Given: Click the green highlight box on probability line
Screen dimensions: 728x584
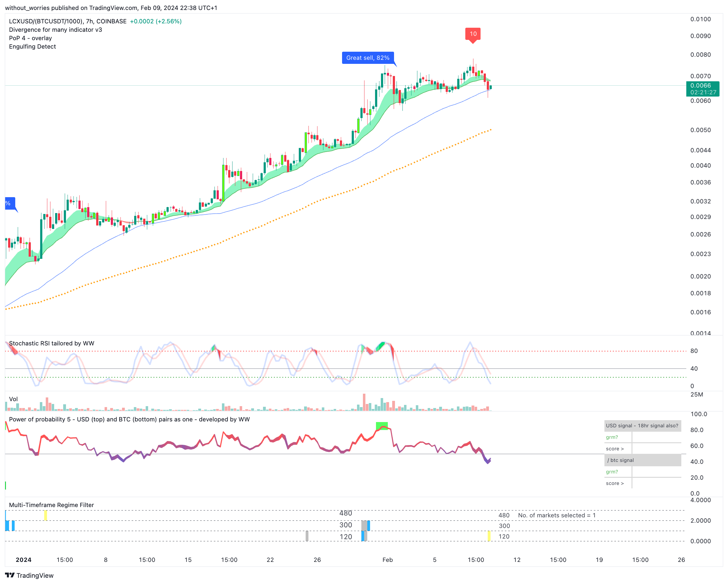Looking at the screenshot, I should coord(382,426).
